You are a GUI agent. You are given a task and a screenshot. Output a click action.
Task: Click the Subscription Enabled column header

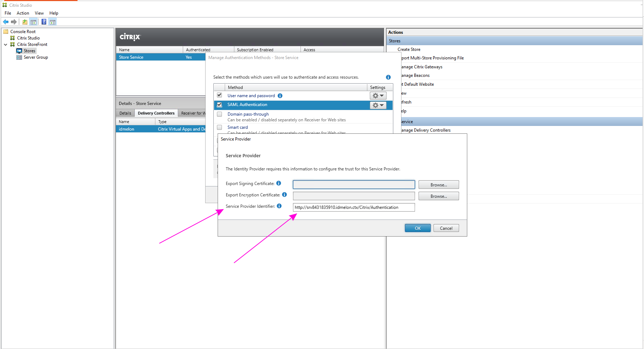coord(267,50)
